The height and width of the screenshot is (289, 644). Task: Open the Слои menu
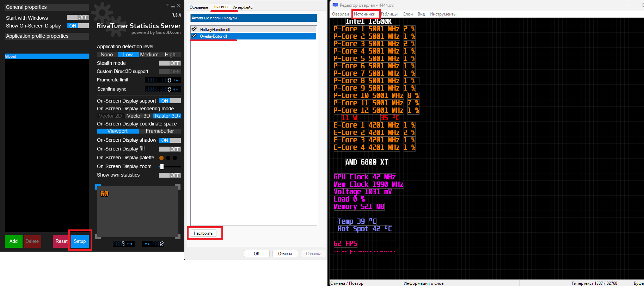coord(407,14)
